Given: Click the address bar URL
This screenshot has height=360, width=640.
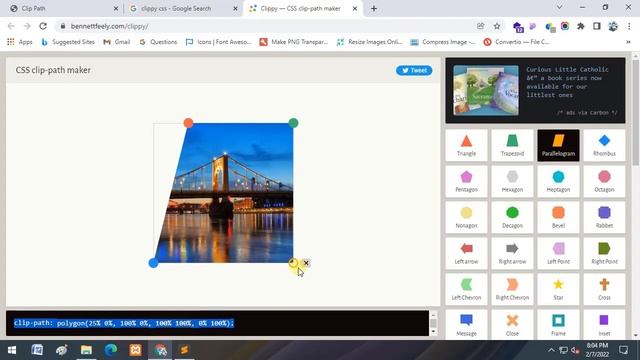Looking at the screenshot, I should click(109, 26).
